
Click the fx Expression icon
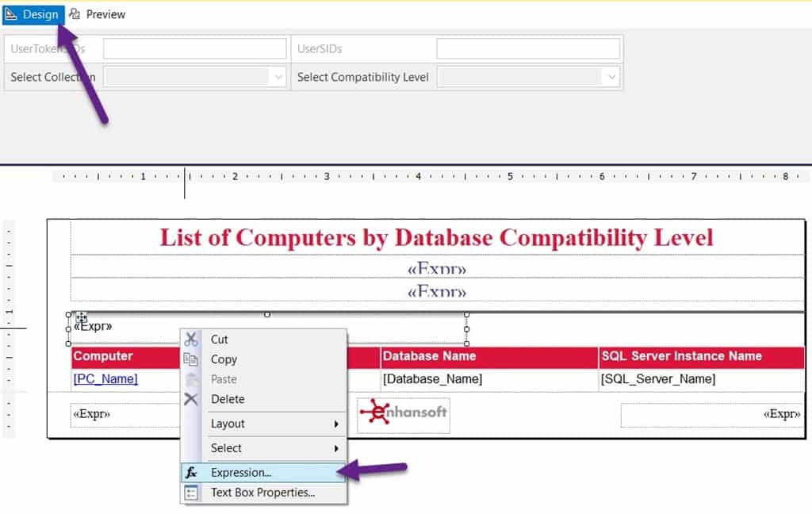(191, 473)
